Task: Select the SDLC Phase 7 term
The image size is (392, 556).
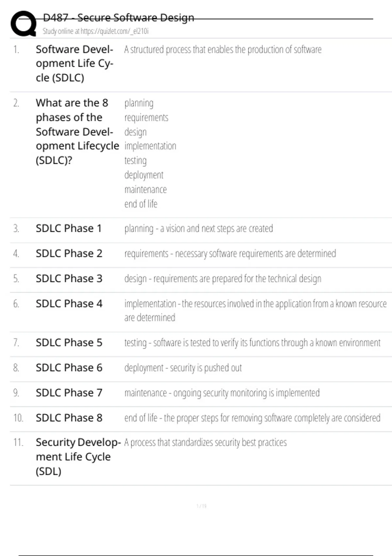Action: point(69,393)
